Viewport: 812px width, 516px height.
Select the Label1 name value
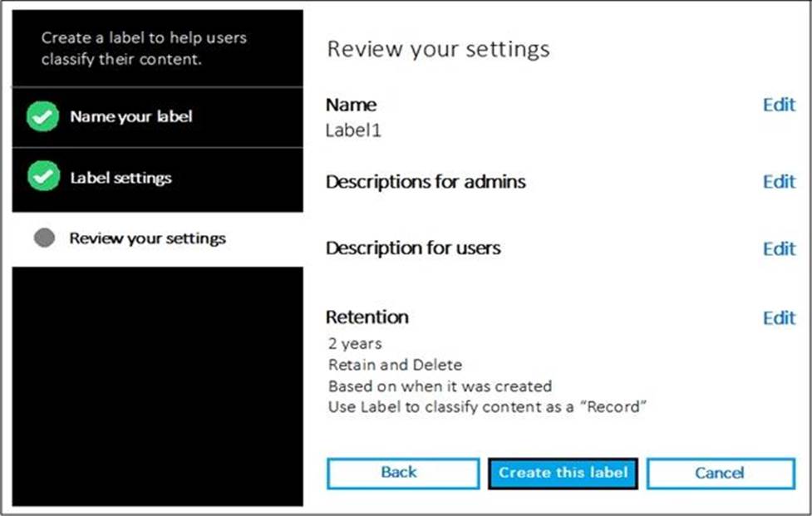(353, 130)
